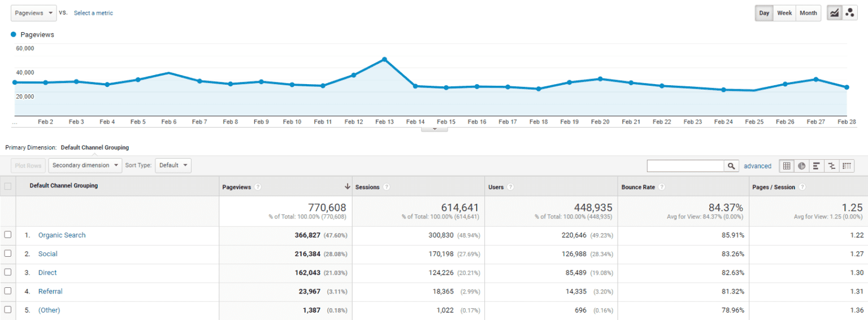This screenshot has height=320, width=868.
Task: Switch to line chart view icon
Action: point(835,13)
